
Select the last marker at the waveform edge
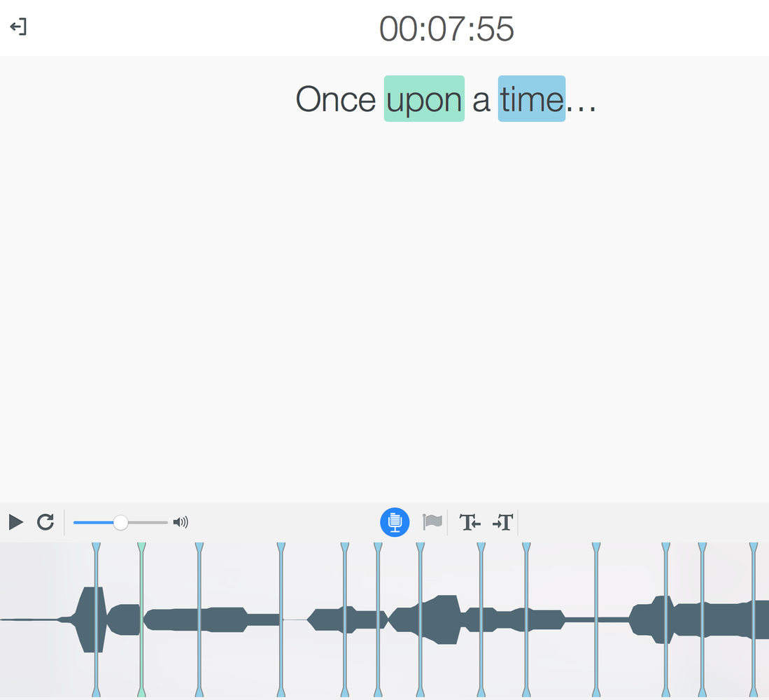pyautogui.click(x=754, y=619)
